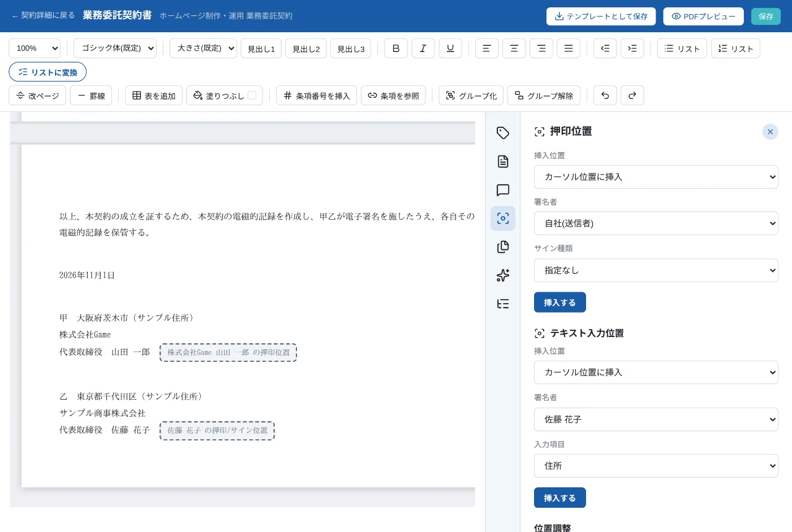The width and height of the screenshot is (792, 532).
Task: Go back via 契約詳細に戻る link
Action: point(43,15)
